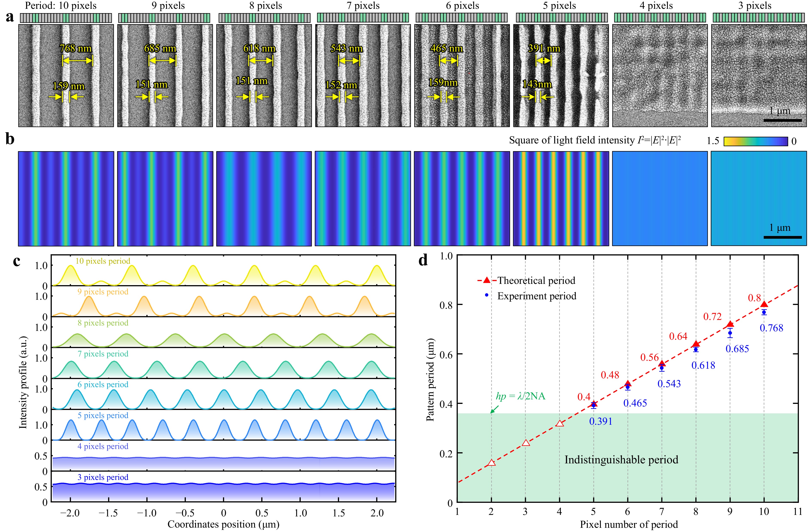Image resolution: width=812 pixels, height=531 pixels.
Task: Click the 'hp = λ/2NA' annotation
Action: point(520,396)
